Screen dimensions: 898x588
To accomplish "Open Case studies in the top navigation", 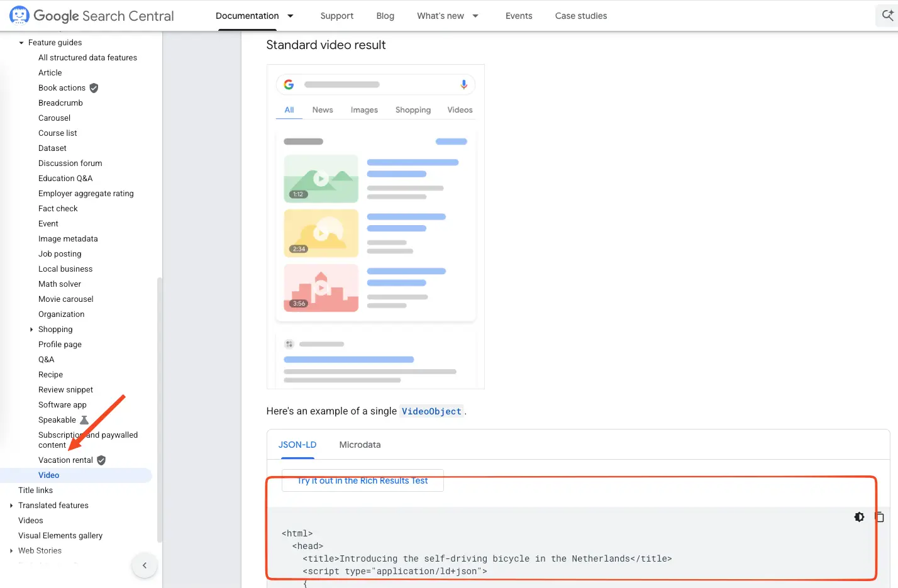I will point(581,16).
